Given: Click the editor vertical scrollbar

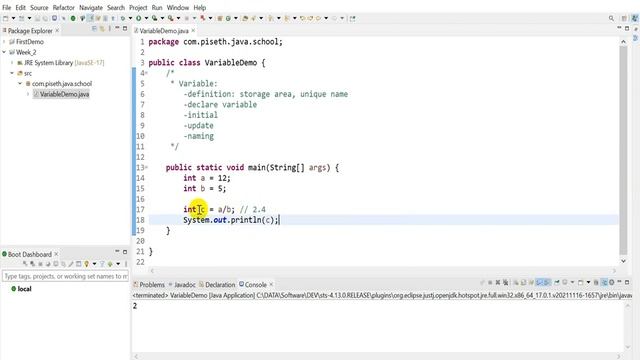Looking at the screenshot, I should tap(623, 150).
